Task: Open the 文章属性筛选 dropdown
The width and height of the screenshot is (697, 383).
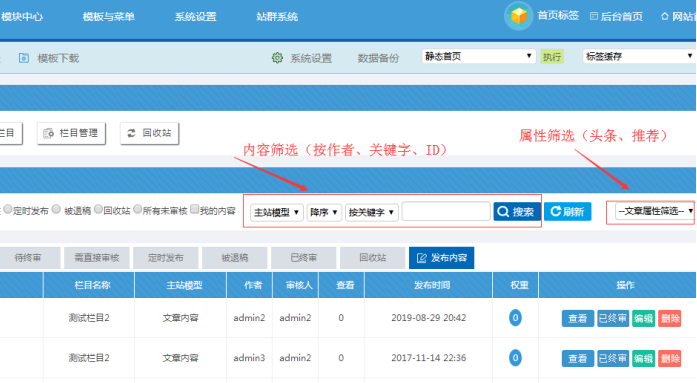Action: click(654, 211)
